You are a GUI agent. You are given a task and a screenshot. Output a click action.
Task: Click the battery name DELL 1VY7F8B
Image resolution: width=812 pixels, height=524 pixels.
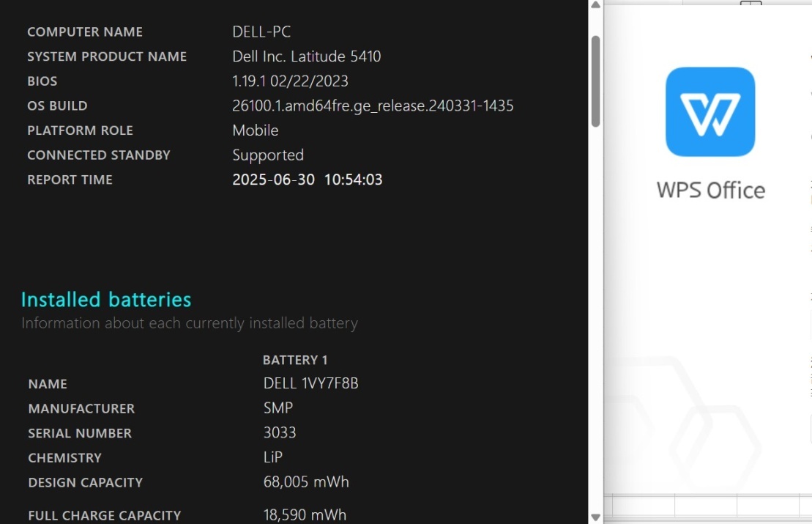[x=310, y=383]
